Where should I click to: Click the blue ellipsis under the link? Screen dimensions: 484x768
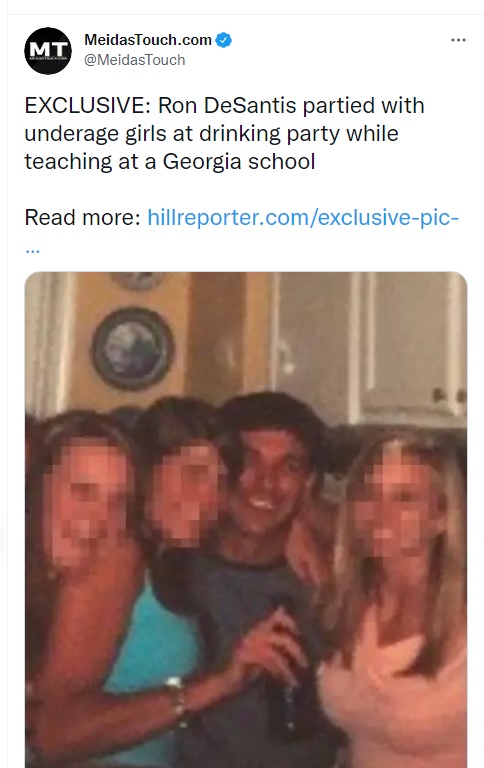tap(32, 250)
